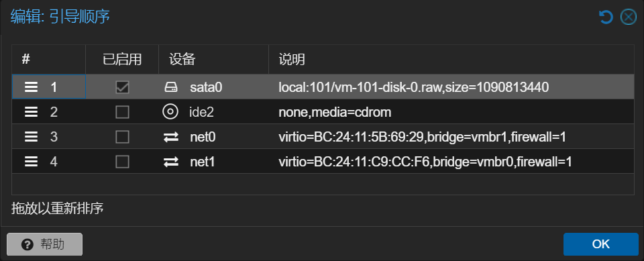Enable the net1 boot device checkbox

coord(122,162)
